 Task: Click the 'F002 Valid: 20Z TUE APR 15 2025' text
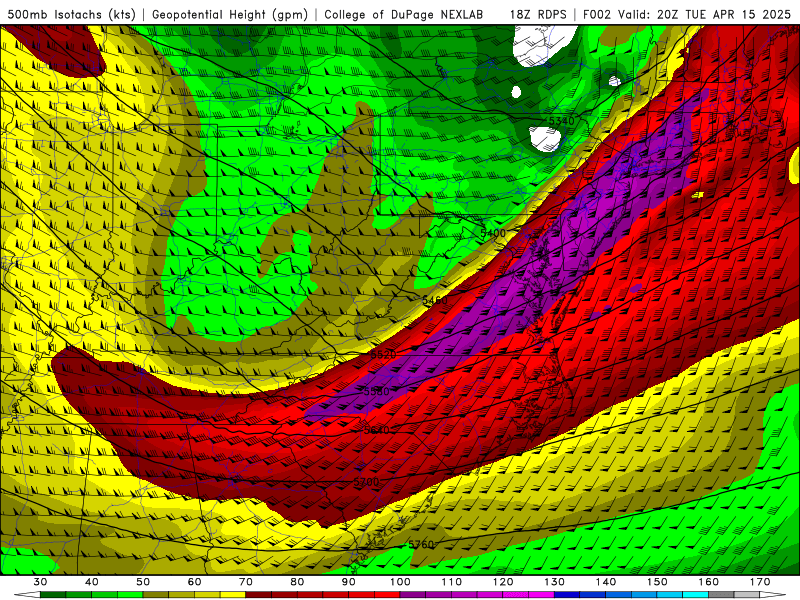coord(687,15)
